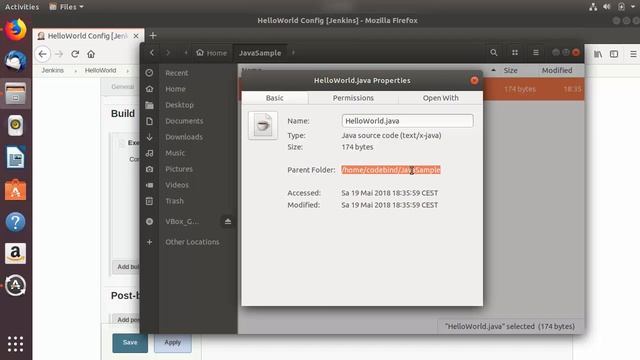640x360 pixels.
Task: Open system network status icon
Action: click(x=593, y=7)
